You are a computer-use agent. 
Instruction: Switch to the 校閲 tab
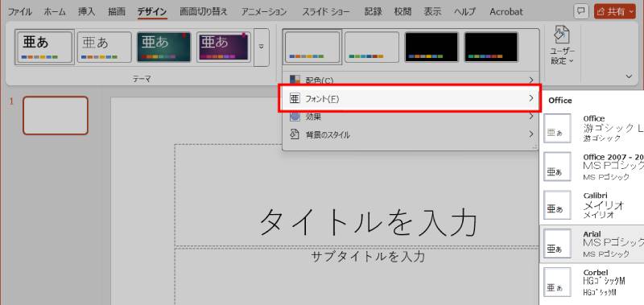click(402, 11)
